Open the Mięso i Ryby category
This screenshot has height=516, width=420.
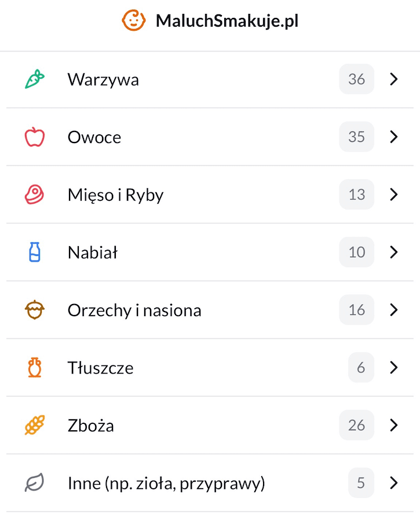210,195
